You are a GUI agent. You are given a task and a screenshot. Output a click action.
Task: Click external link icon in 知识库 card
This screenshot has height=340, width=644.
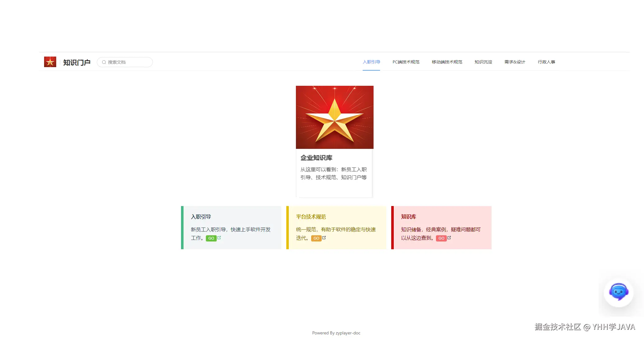click(x=449, y=238)
